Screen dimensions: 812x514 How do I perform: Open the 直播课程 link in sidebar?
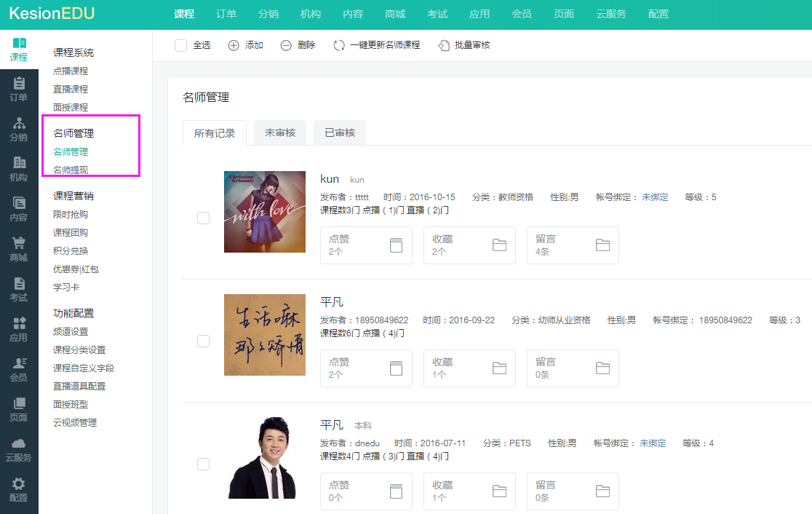(x=71, y=89)
